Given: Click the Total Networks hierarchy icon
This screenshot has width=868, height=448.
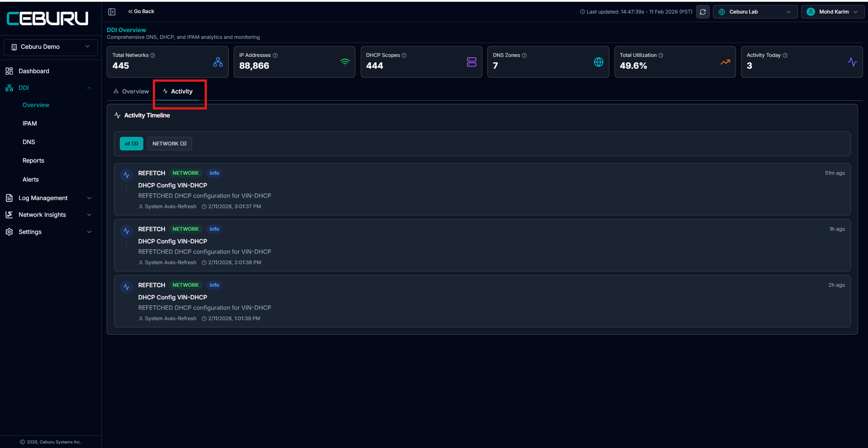Looking at the screenshot, I should (218, 62).
